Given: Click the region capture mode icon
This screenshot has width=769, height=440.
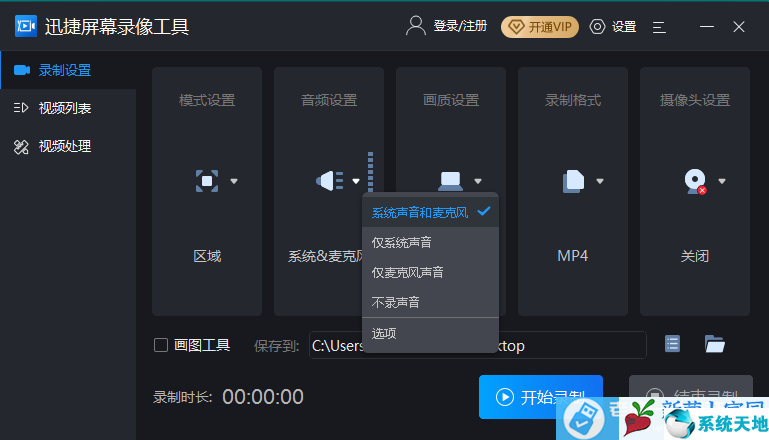Looking at the screenshot, I should tap(207, 181).
